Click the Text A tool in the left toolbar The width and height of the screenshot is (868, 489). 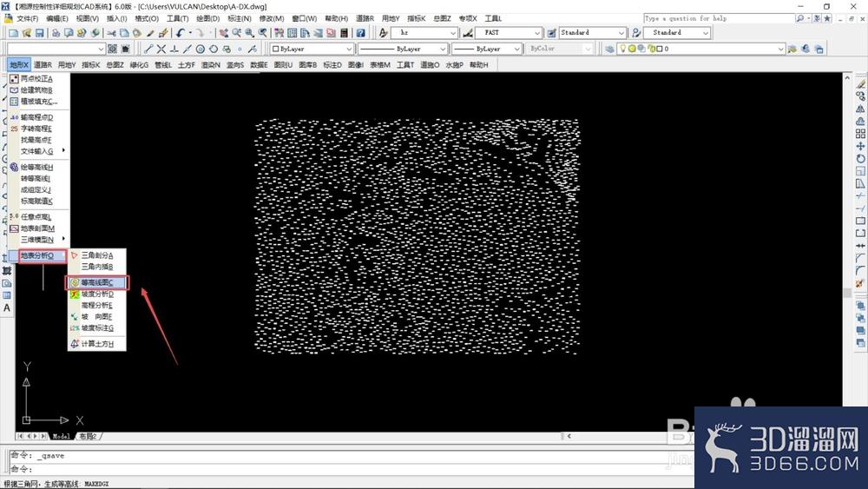pyautogui.click(x=7, y=308)
